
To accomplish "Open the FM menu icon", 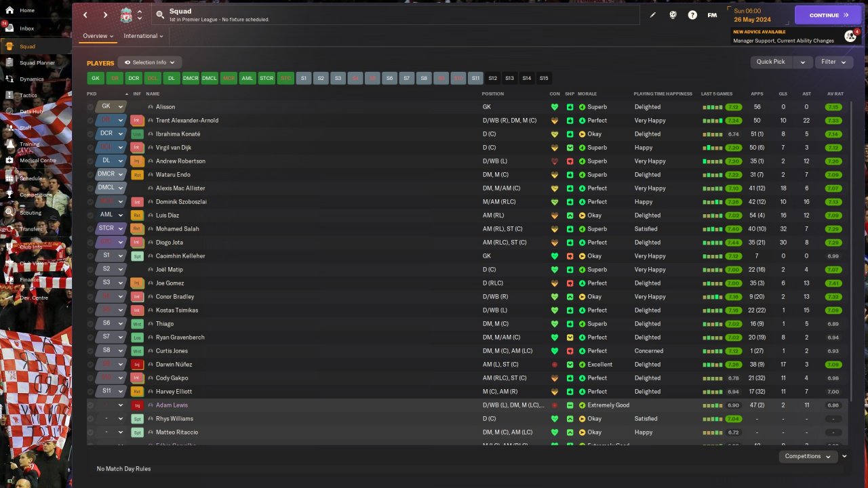I will click(x=712, y=15).
